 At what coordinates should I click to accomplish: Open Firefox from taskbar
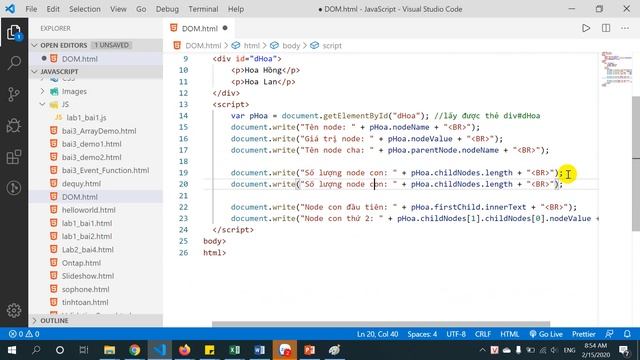[184, 350]
